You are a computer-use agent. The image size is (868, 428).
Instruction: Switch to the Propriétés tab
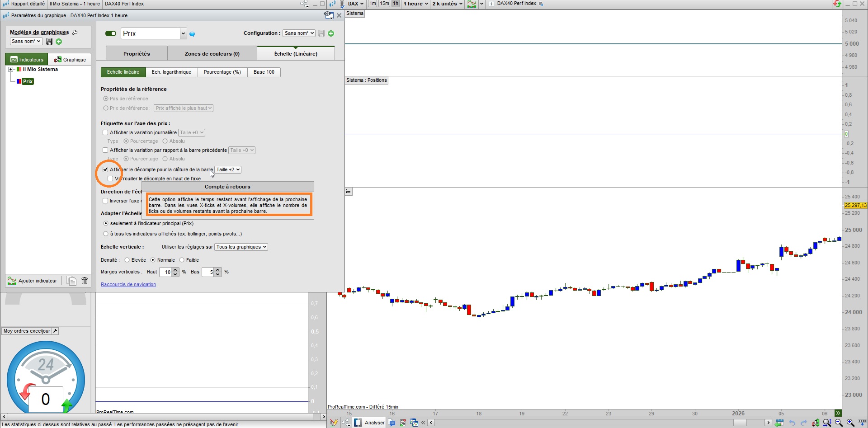tap(137, 54)
